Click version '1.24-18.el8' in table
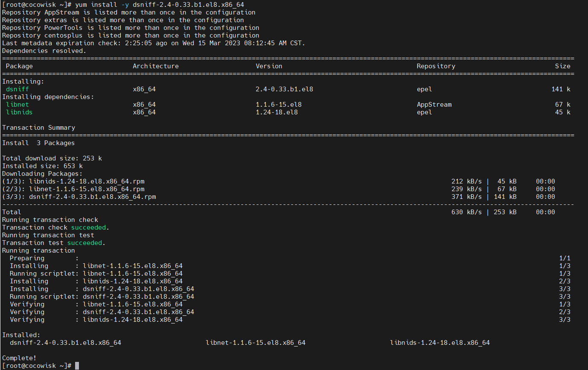 277,112
